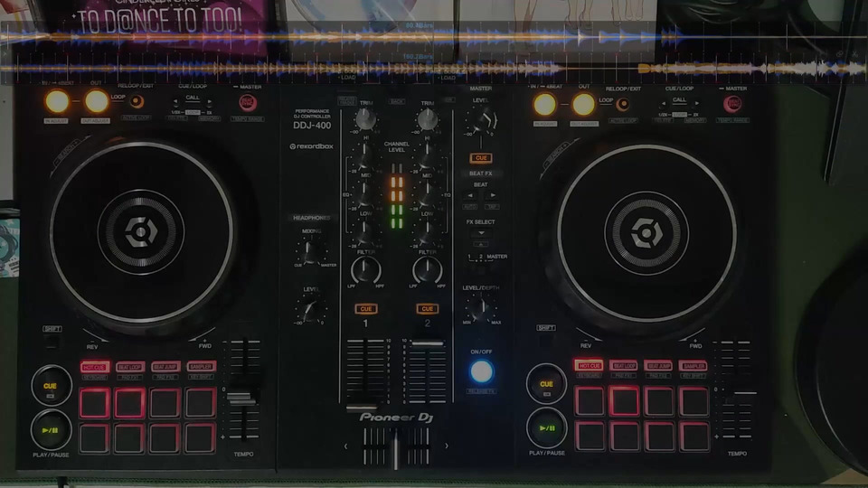Select BEAT LOOP pad mode on left deck
This screenshot has width=868, height=488.
point(130,367)
